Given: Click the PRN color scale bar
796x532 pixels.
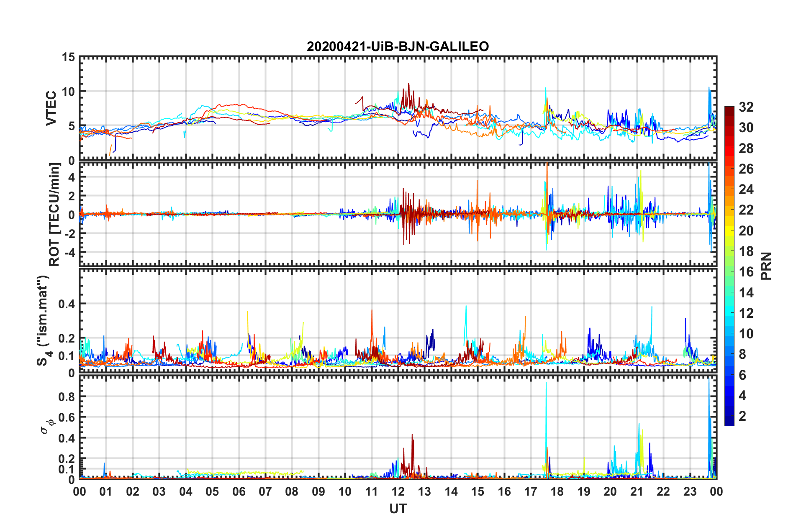Looking at the screenshot, I should [729, 266].
